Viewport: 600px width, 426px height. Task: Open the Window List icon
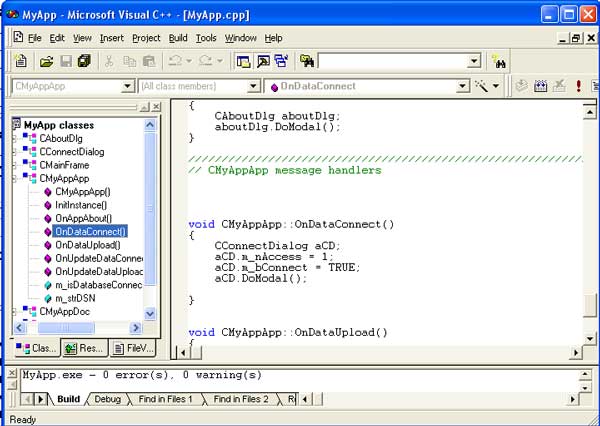pos(282,61)
